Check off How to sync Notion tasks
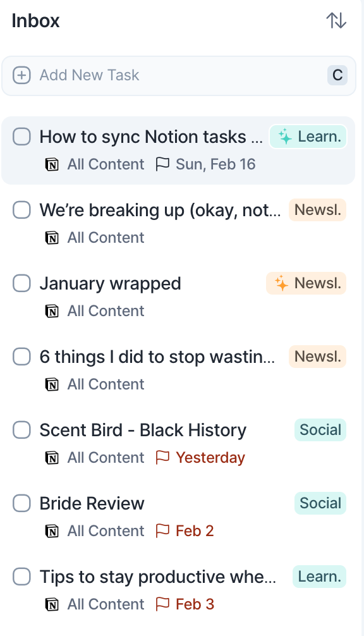This screenshot has height=636, width=364. (21, 137)
